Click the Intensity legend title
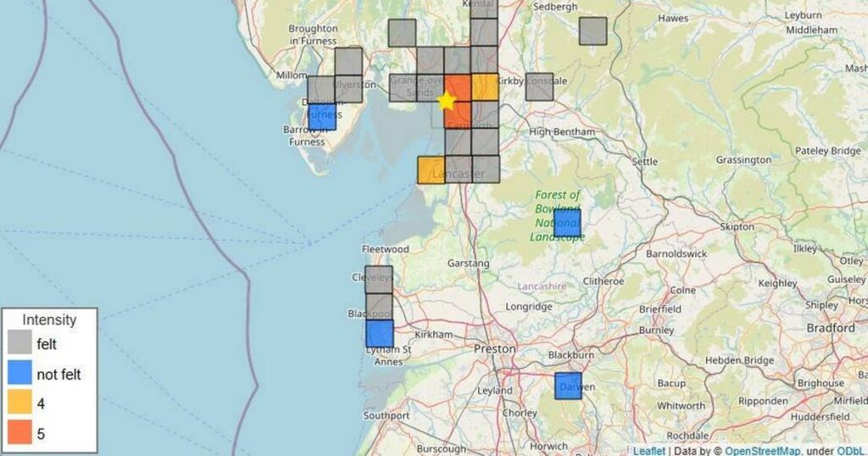868x456 pixels. point(49,320)
